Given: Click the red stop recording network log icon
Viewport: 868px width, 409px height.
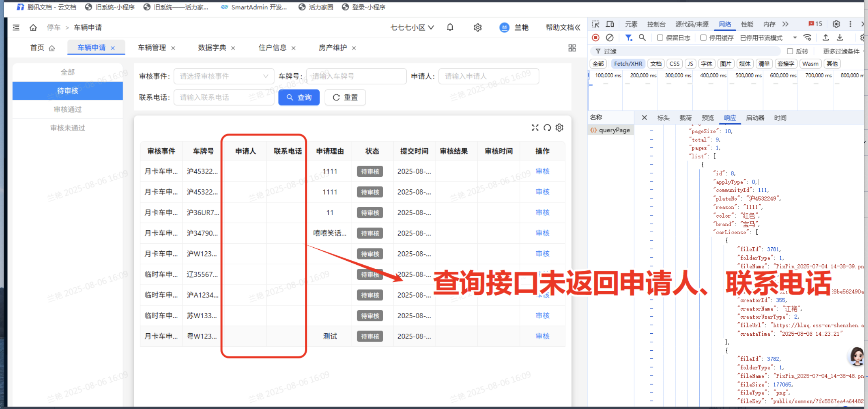Looking at the screenshot, I should point(595,38).
